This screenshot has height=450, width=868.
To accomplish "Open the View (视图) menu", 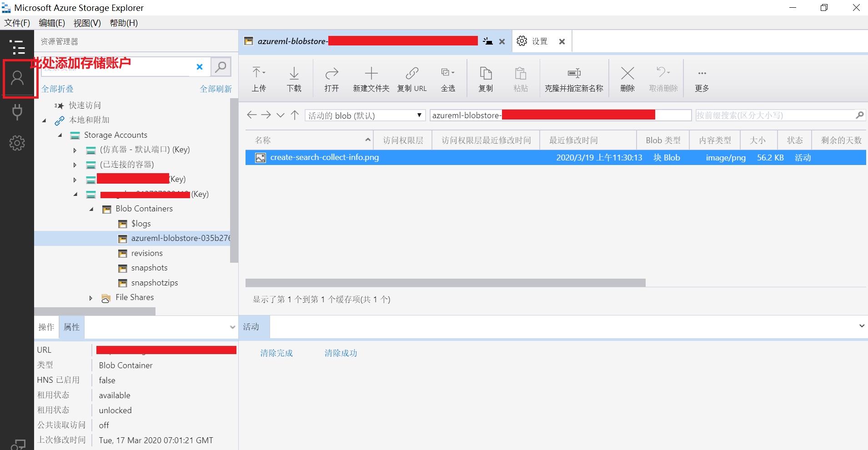I will click(x=87, y=23).
